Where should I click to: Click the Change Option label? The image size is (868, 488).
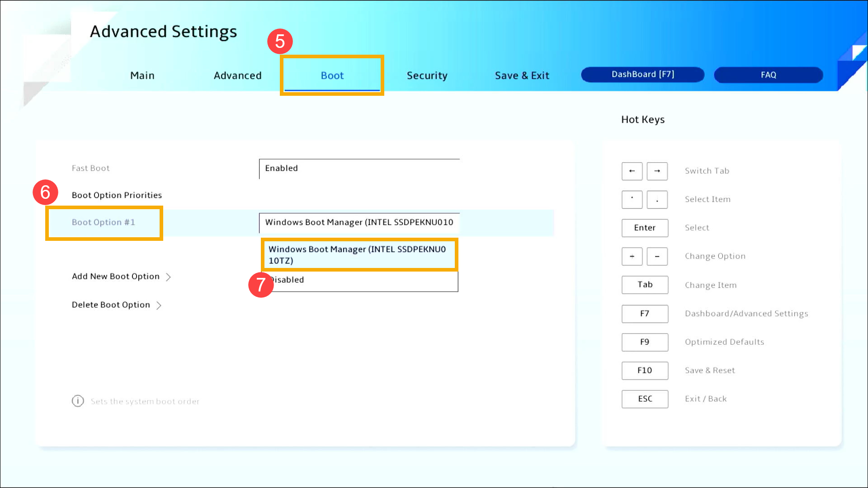pyautogui.click(x=715, y=257)
